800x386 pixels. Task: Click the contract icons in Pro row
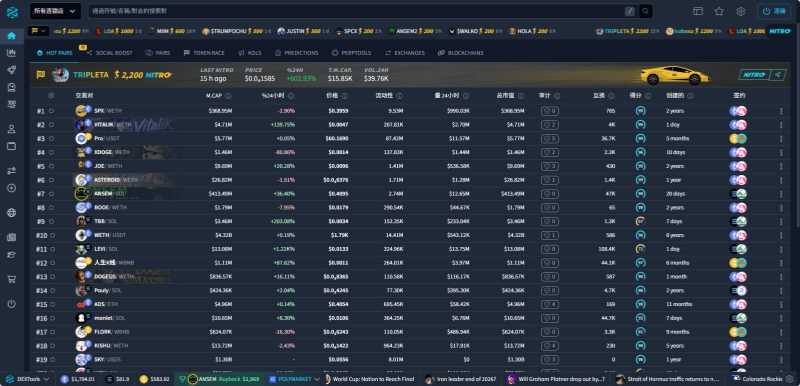738,138
